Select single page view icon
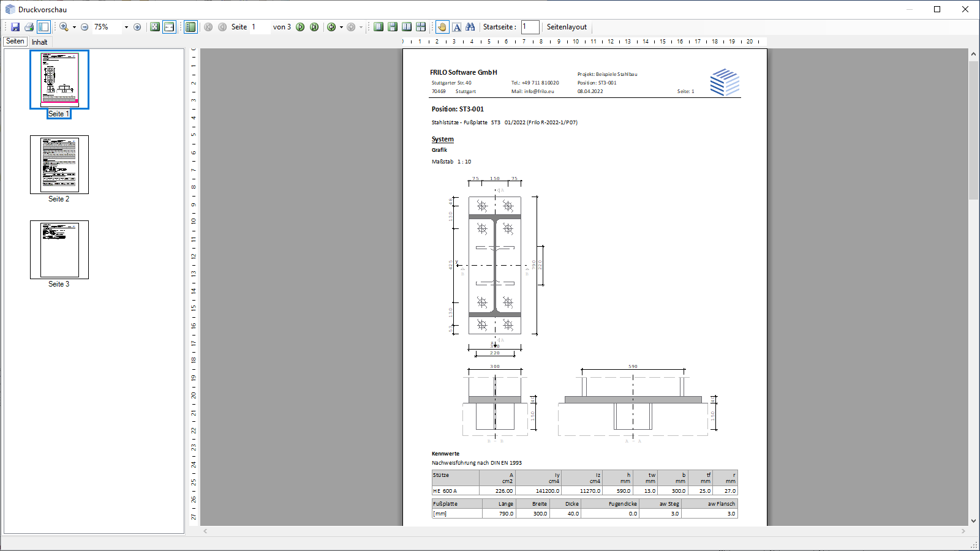 pyautogui.click(x=379, y=27)
